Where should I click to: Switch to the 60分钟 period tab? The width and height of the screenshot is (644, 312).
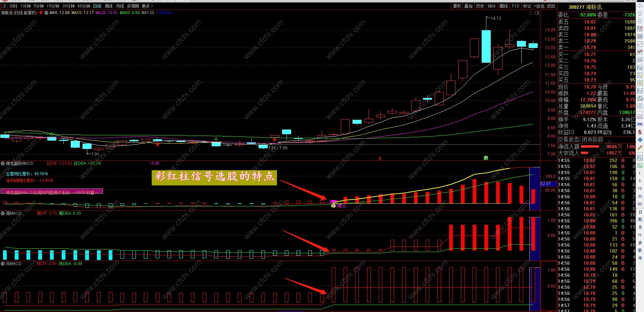tap(84, 6)
